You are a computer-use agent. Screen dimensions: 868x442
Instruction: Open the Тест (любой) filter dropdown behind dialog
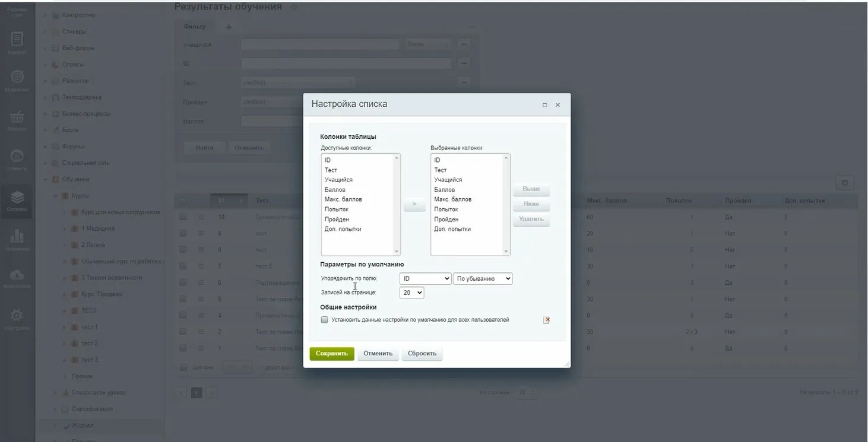[x=299, y=82]
